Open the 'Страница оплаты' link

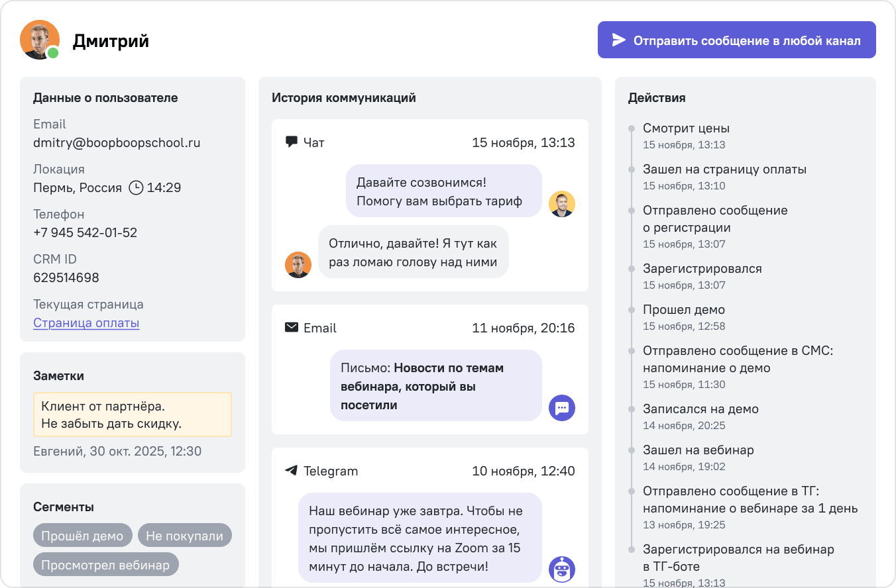click(86, 323)
